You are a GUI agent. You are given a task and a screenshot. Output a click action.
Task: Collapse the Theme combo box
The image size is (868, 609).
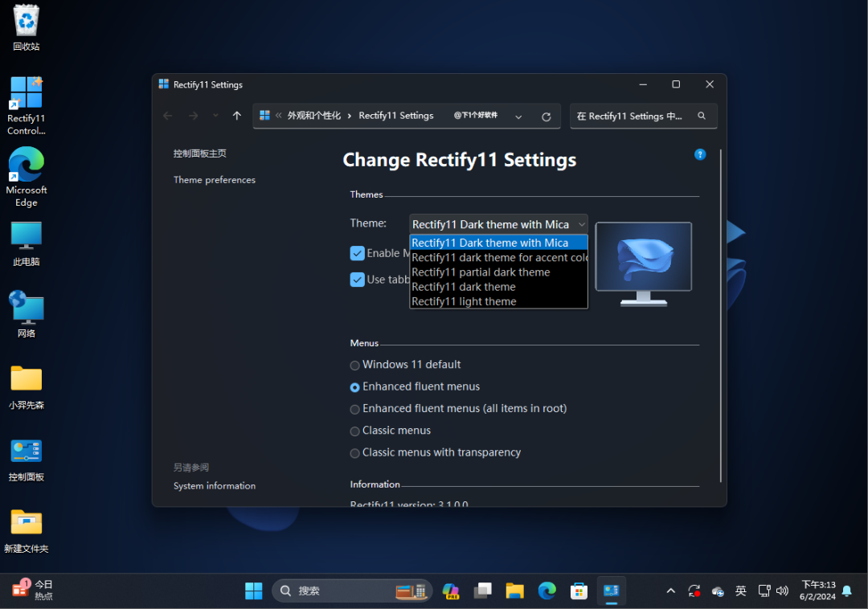point(581,224)
